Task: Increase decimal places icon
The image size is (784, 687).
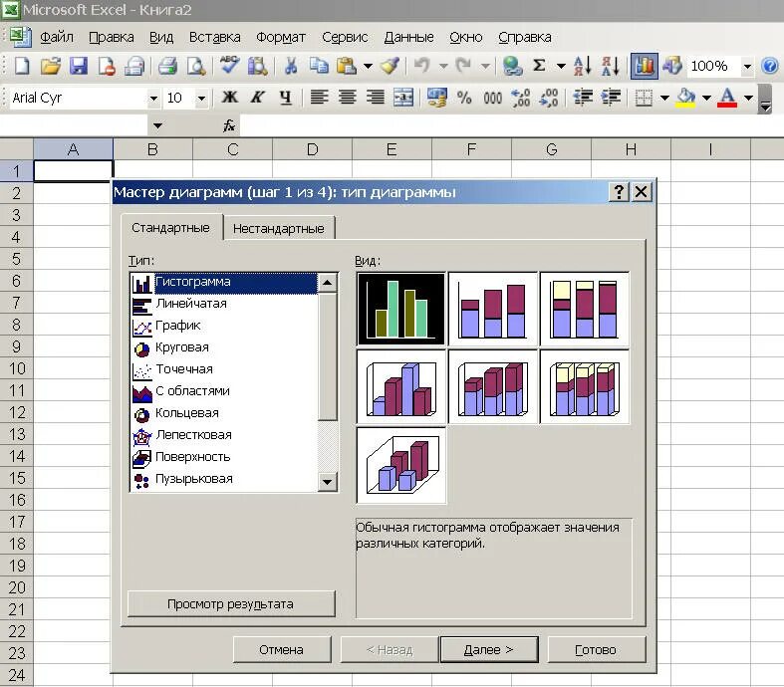Action: point(520,98)
